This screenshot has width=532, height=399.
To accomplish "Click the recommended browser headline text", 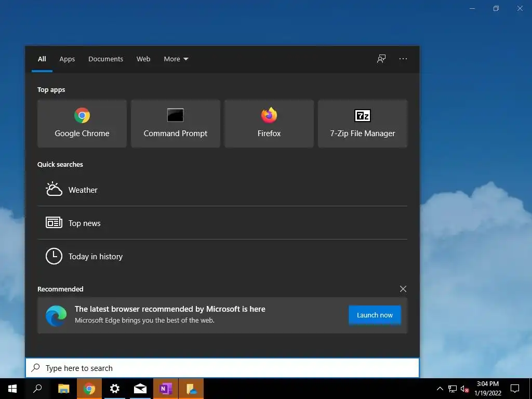I will click(170, 309).
